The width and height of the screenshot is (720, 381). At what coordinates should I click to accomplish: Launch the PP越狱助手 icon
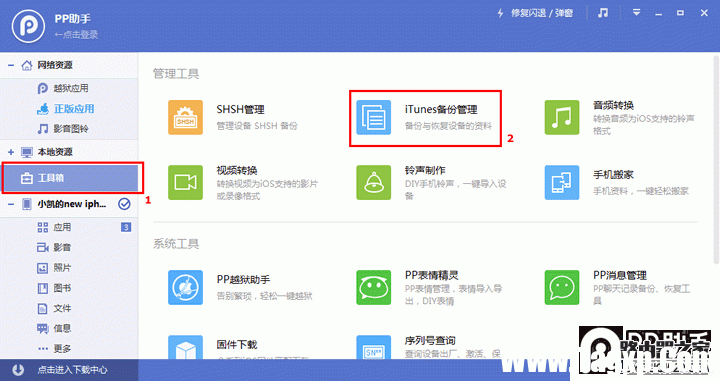pyautogui.click(x=185, y=287)
